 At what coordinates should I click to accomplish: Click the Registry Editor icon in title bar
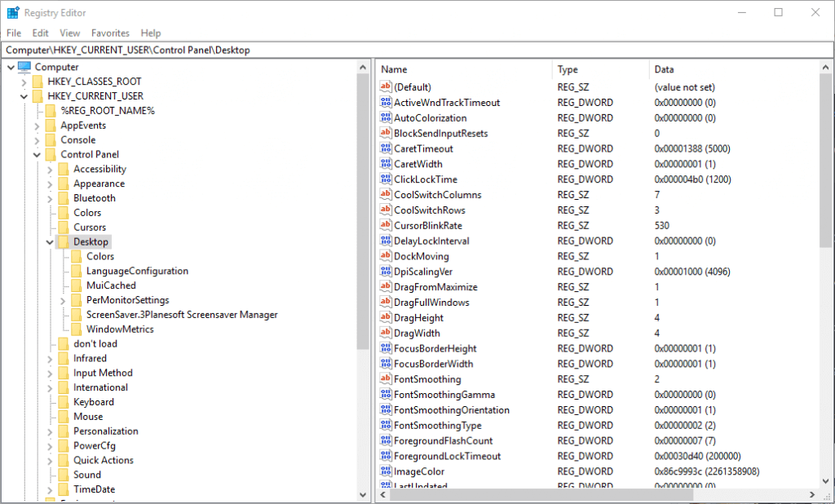click(11, 11)
